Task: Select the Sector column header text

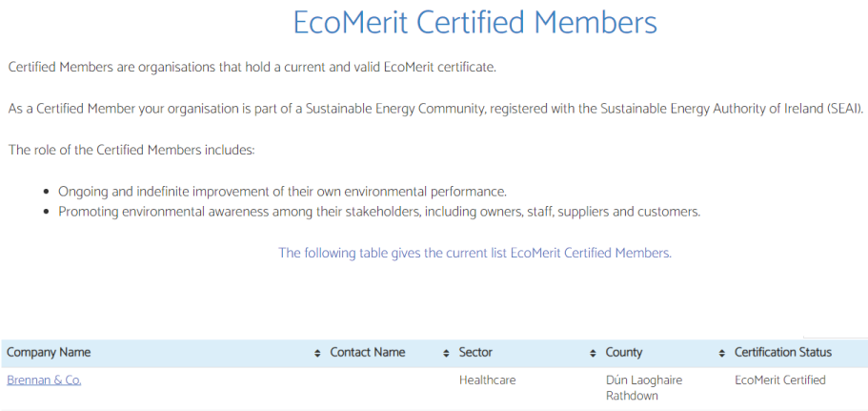Action: pos(475,352)
